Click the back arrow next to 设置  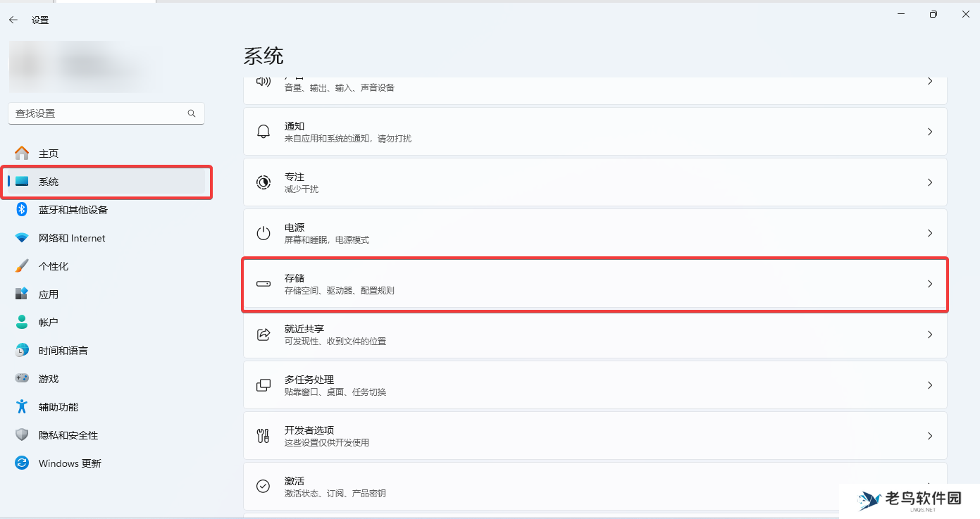(x=13, y=20)
